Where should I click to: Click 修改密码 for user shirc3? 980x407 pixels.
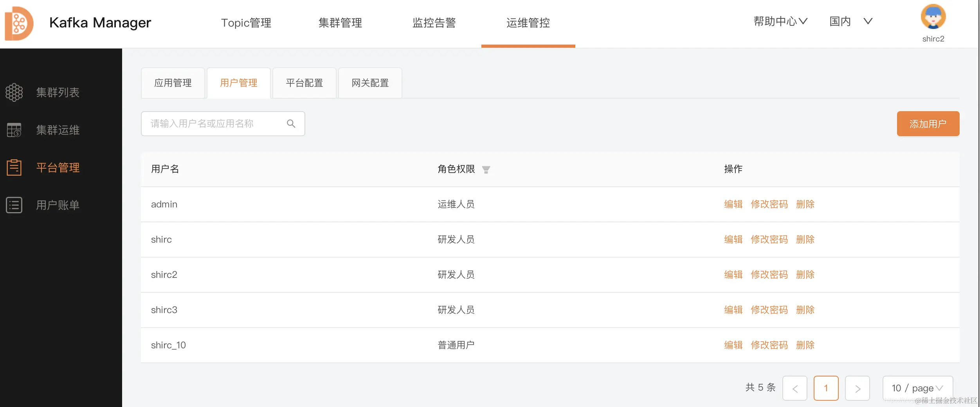point(769,310)
